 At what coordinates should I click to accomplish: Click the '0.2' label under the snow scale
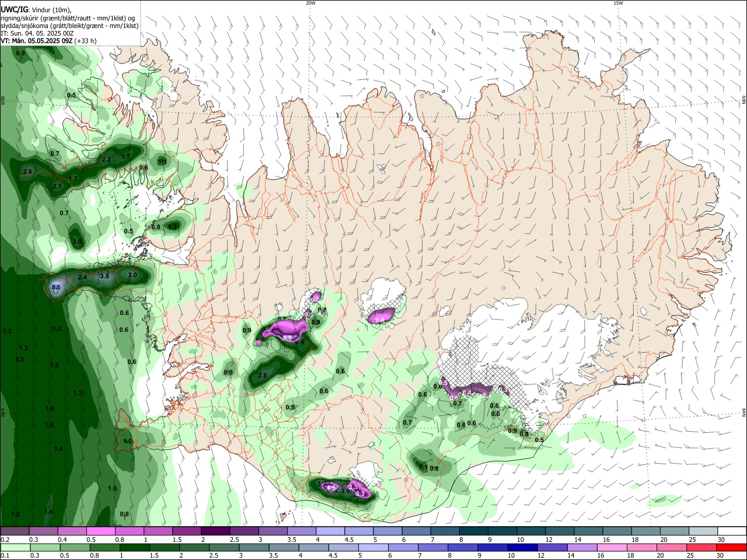coord(5,540)
